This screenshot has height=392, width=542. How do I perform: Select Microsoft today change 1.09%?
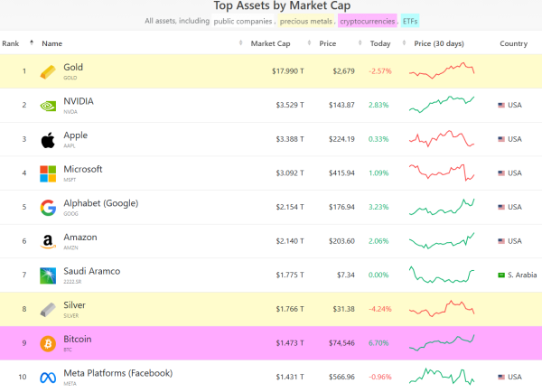click(378, 173)
